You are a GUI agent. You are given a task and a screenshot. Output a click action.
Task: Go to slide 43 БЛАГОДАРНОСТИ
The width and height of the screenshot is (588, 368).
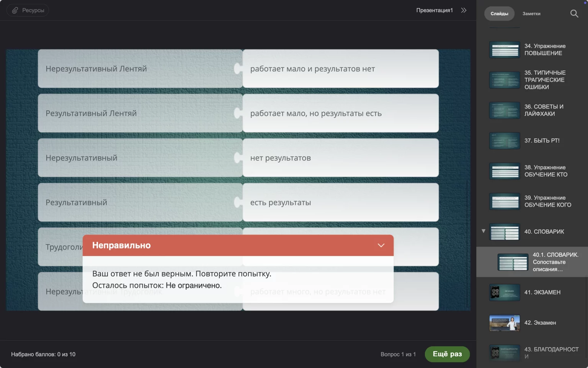(505, 353)
